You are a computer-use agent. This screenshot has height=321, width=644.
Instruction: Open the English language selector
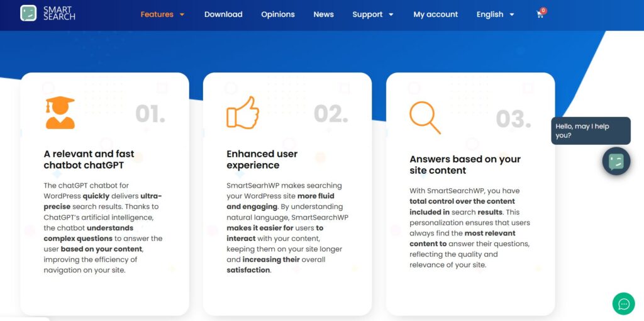pos(495,14)
